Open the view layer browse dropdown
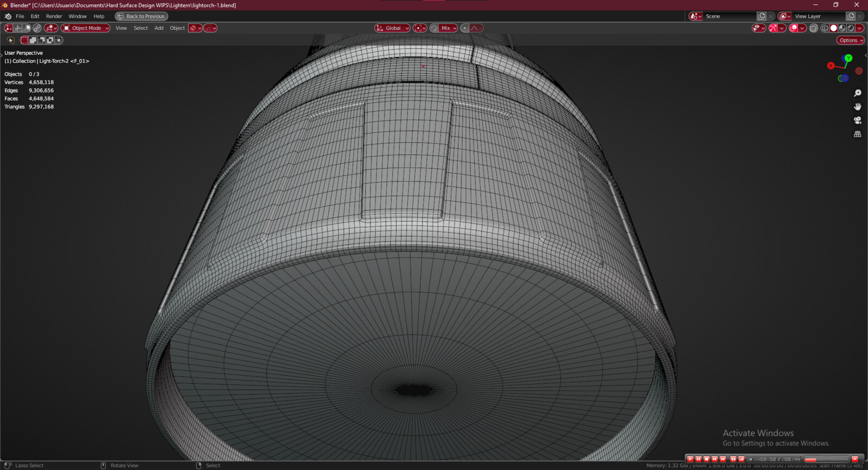 click(784, 16)
